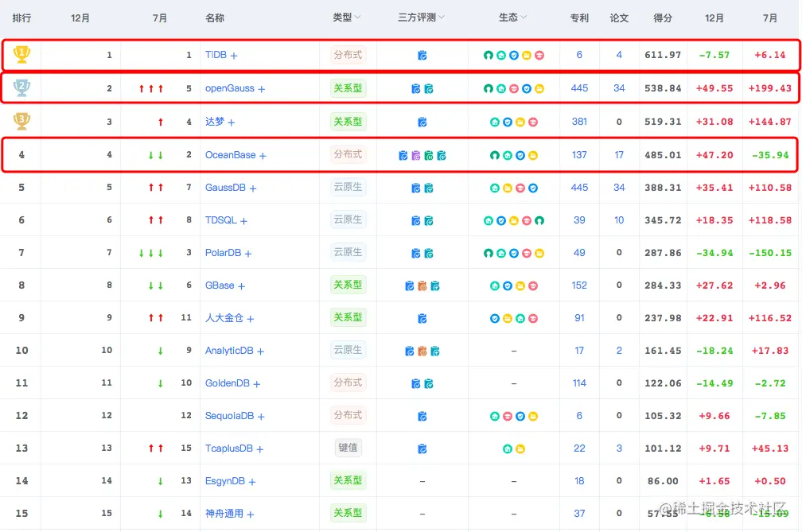This screenshot has height=532, width=802.
Task: Click the green headset icon in TDSQL row
Action: [539, 221]
